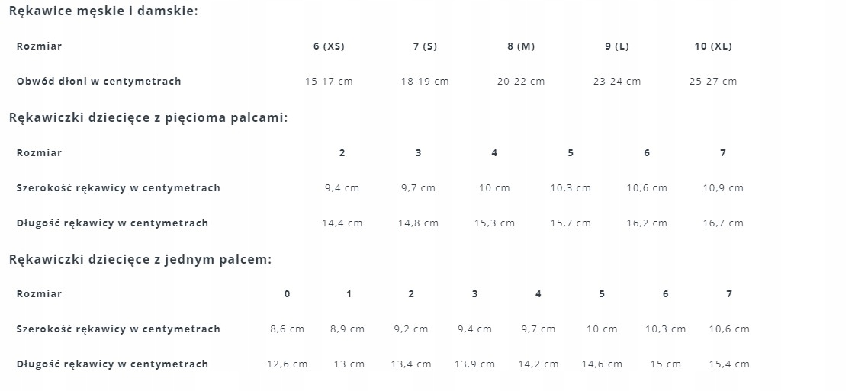The image size is (868, 391).
Task: Click the 12,6 cm mitten length value
Action: pyautogui.click(x=287, y=364)
